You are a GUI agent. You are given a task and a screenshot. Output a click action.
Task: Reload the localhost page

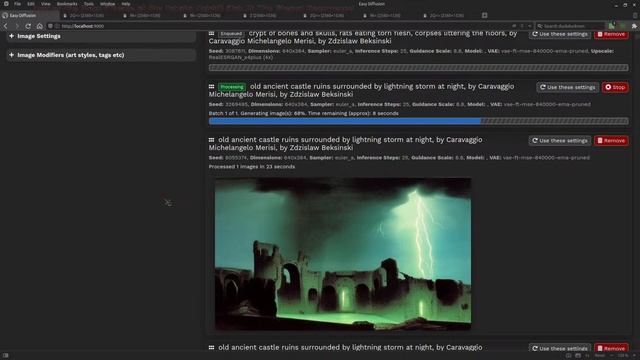click(x=28, y=26)
